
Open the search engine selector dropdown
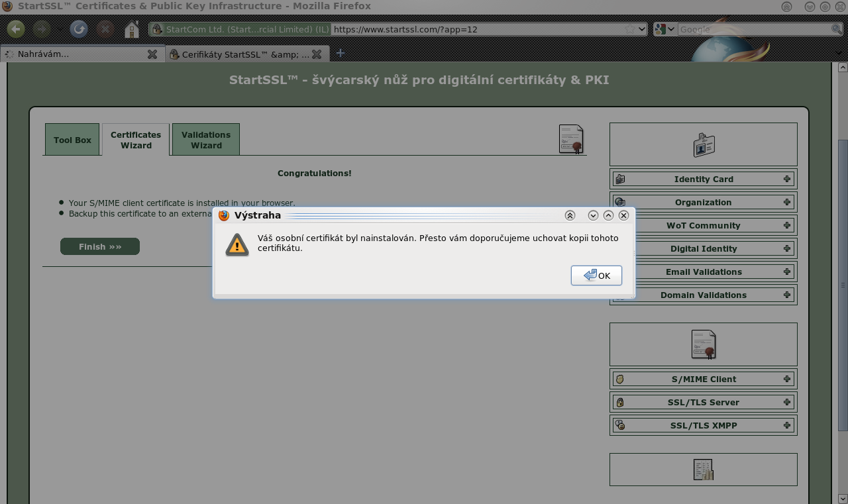664,29
